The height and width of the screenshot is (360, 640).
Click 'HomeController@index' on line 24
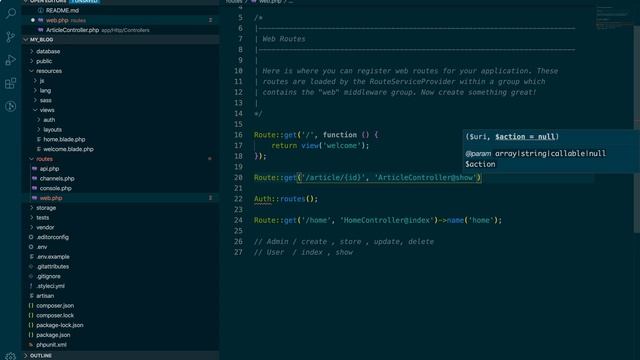coord(387,220)
